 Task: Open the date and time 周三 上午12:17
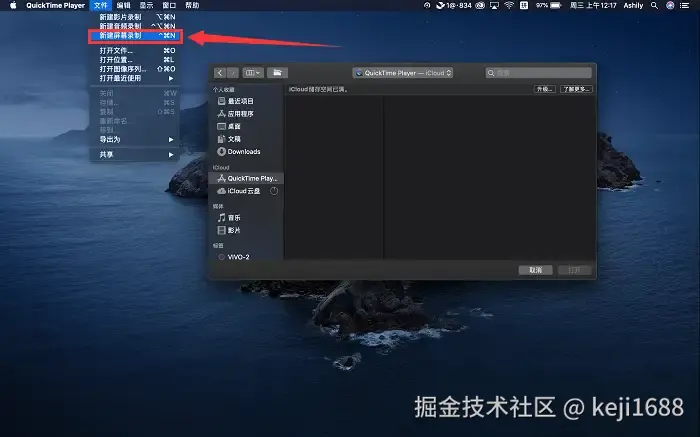point(593,5)
